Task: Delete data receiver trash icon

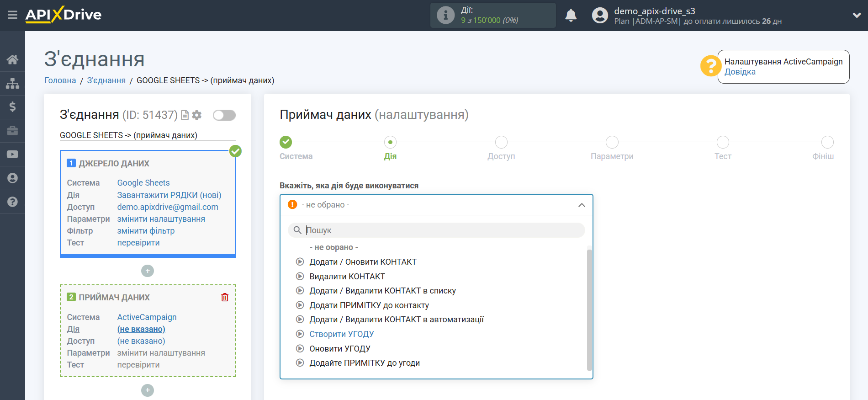Action: coord(225,297)
